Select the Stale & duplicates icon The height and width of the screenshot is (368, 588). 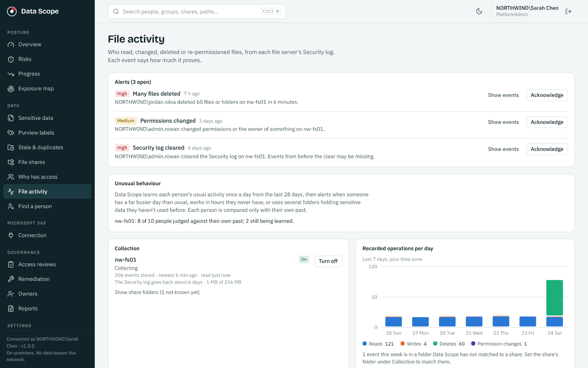point(11,147)
